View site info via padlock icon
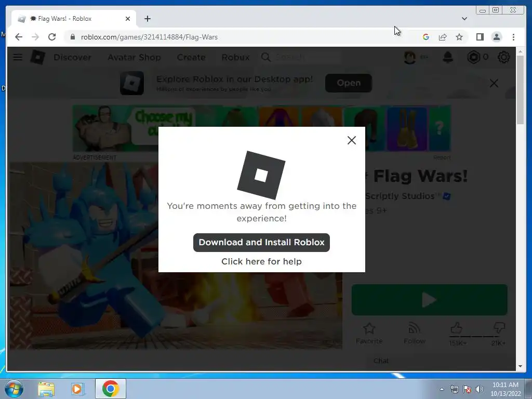Screen dimensions: 532x399 coord(73,37)
